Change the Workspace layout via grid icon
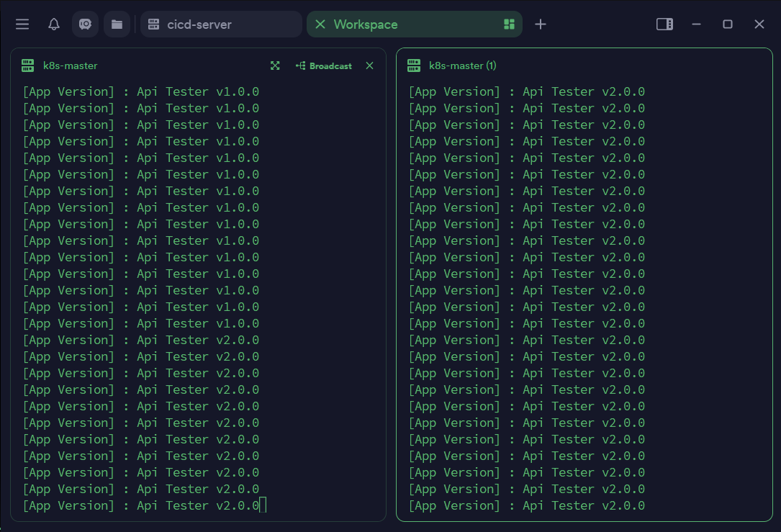 click(x=509, y=24)
